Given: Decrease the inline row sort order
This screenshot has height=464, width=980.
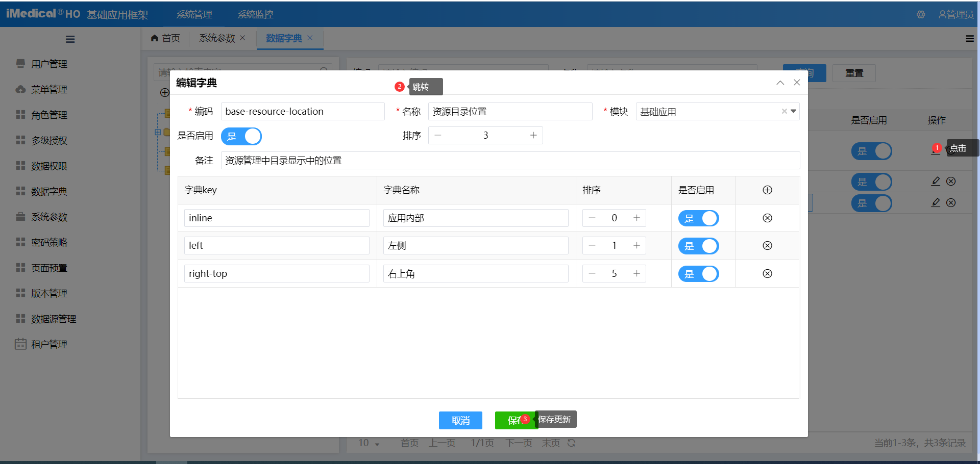Looking at the screenshot, I should (x=592, y=218).
